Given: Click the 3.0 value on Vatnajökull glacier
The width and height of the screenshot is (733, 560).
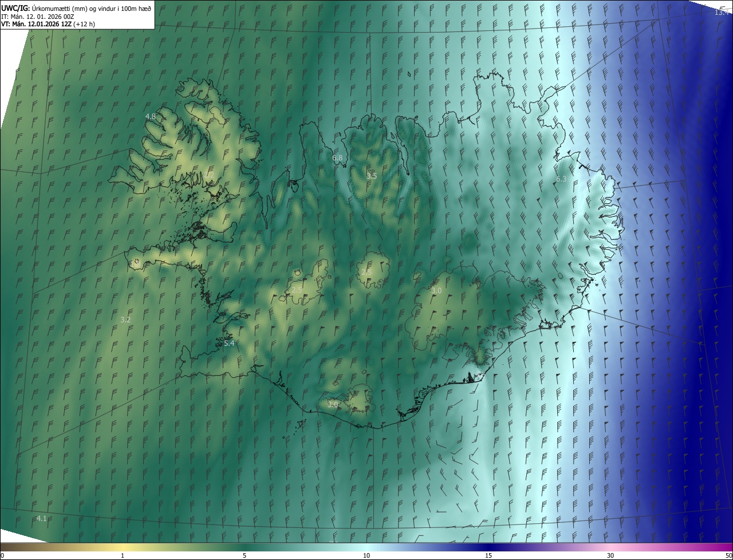Looking at the screenshot, I should pos(436,291).
